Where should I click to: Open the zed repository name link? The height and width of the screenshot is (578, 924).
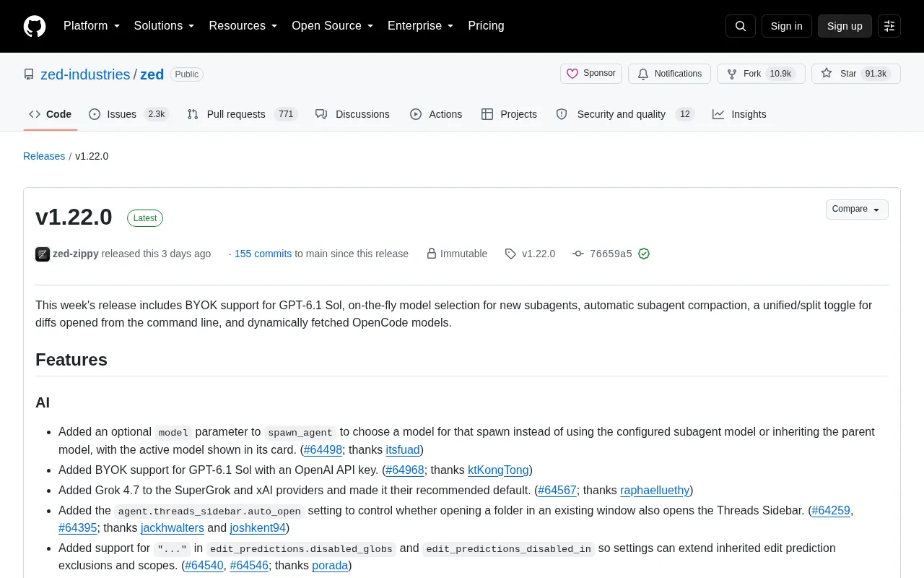(152, 74)
